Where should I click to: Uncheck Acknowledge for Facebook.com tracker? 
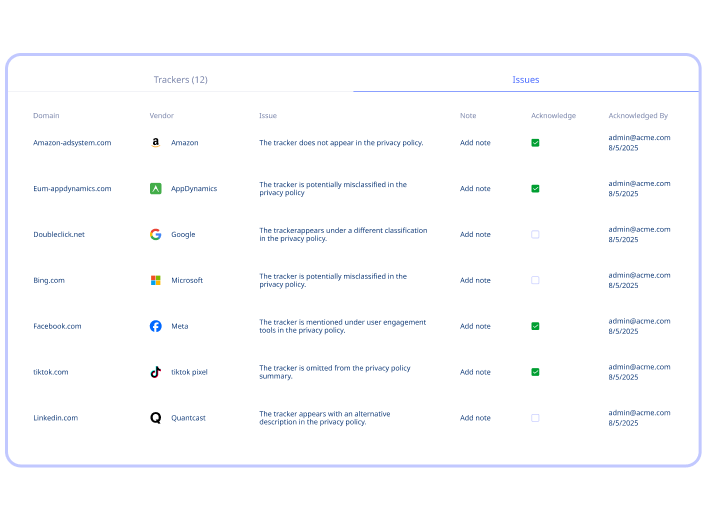coord(535,326)
